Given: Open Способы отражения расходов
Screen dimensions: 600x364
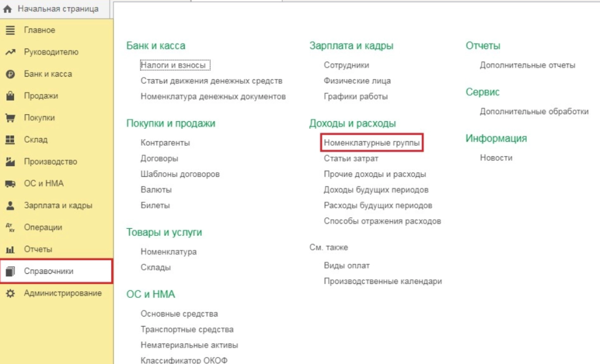Looking at the screenshot, I should coord(382,221).
